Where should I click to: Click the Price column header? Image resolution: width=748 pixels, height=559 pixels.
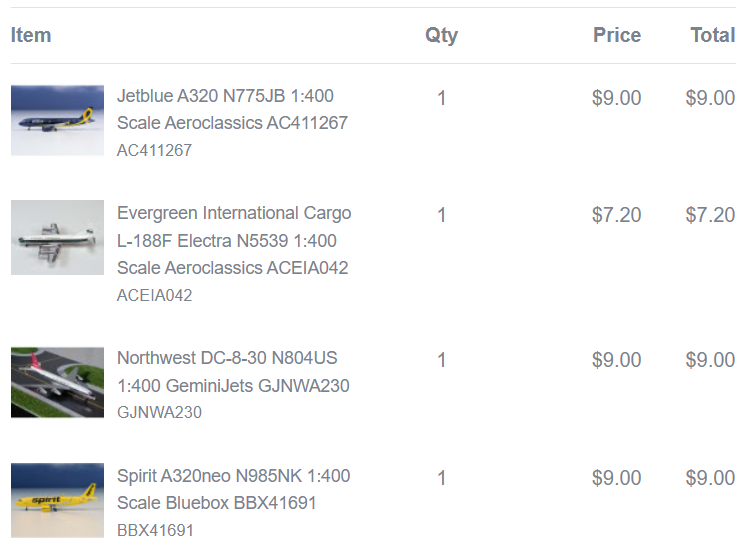(x=616, y=35)
